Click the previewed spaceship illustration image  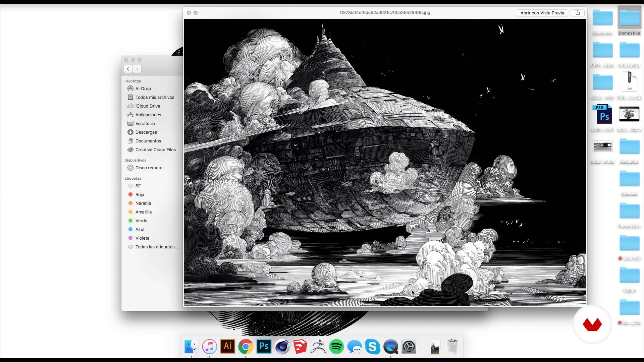[385, 163]
